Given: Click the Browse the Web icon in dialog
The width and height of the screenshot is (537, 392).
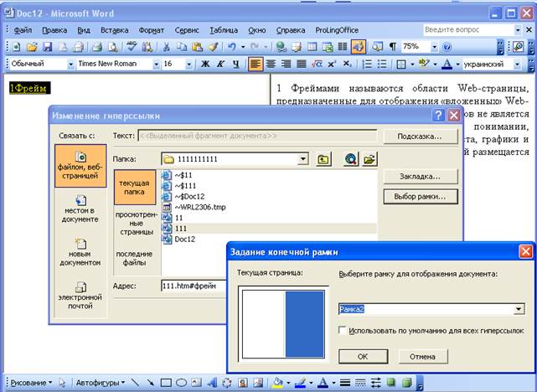Looking at the screenshot, I should 351,159.
